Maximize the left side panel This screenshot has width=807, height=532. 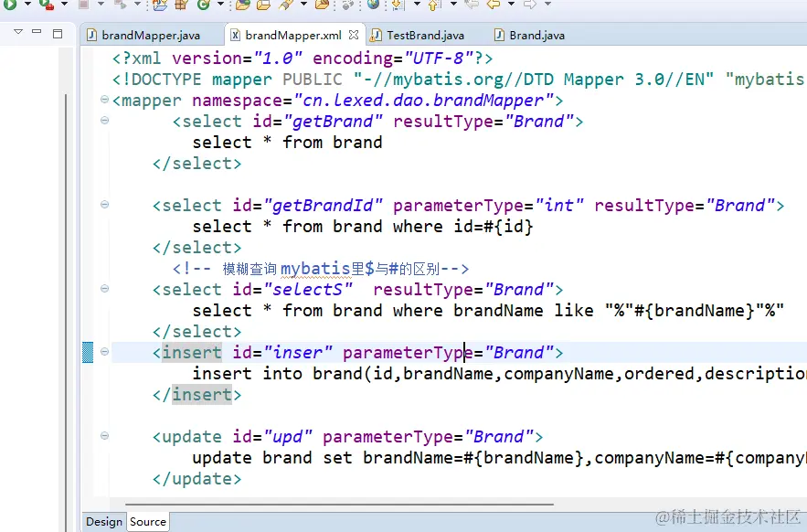(x=58, y=34)
